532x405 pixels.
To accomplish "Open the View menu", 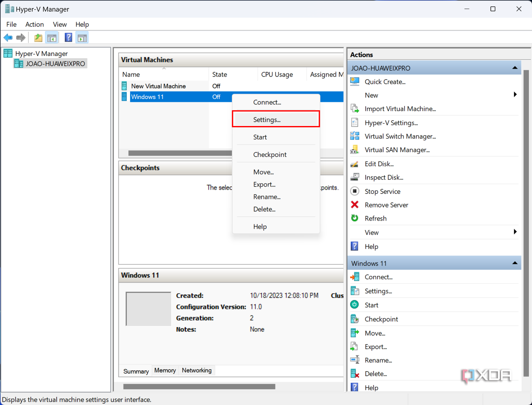I will (x=60, y=24).
